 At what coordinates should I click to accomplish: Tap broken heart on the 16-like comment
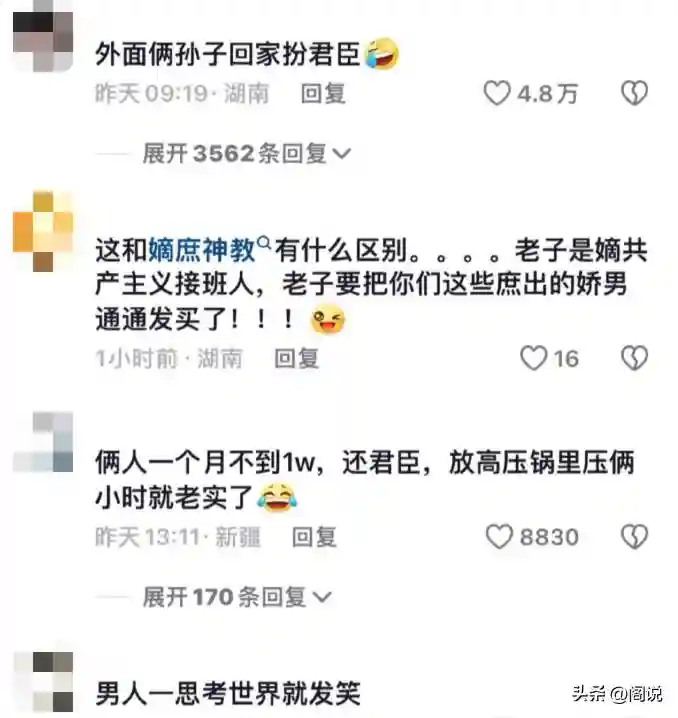635,358
